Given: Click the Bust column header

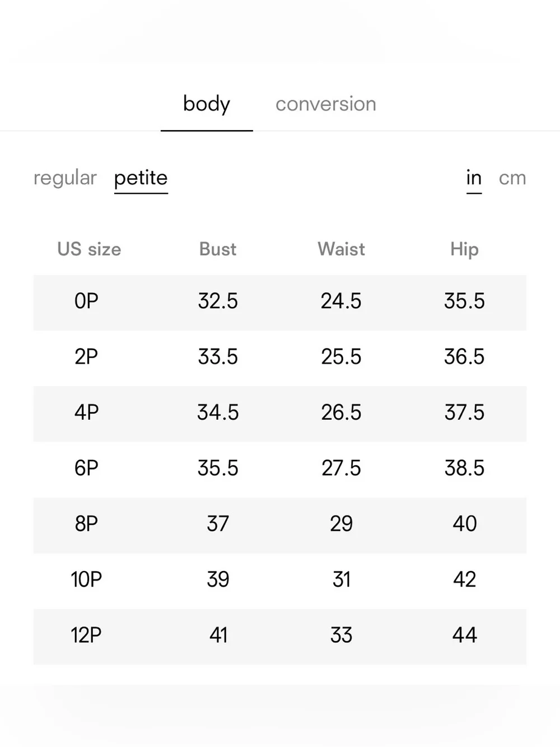Looking at the screenshot, I should click(218, 249).
